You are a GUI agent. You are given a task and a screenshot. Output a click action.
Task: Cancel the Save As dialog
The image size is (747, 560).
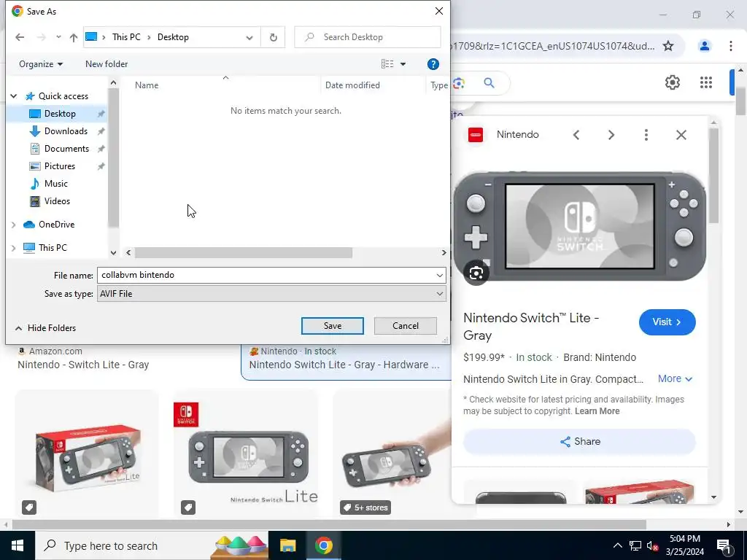pos(406,326)
